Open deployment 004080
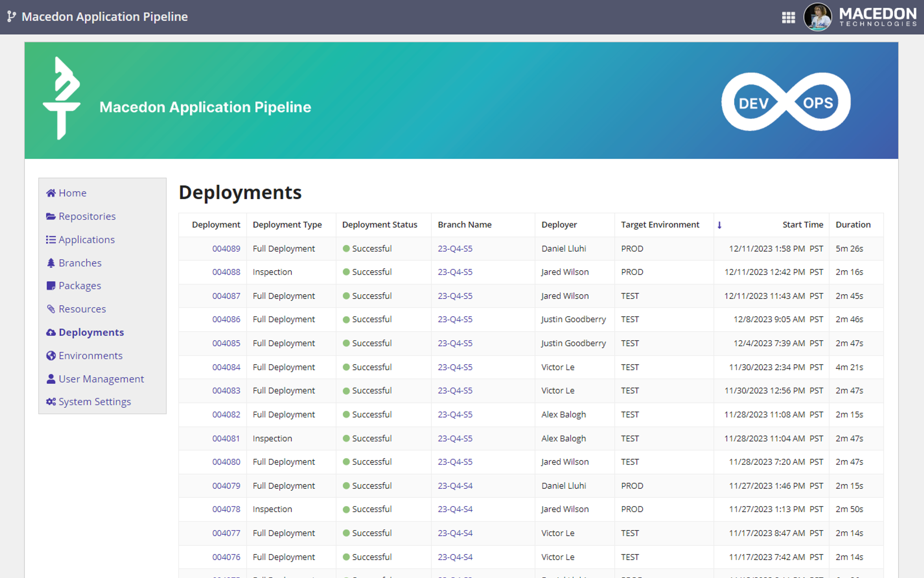This screenshot has width=924, height=578. pyautogui.click(x=226, y=462)
